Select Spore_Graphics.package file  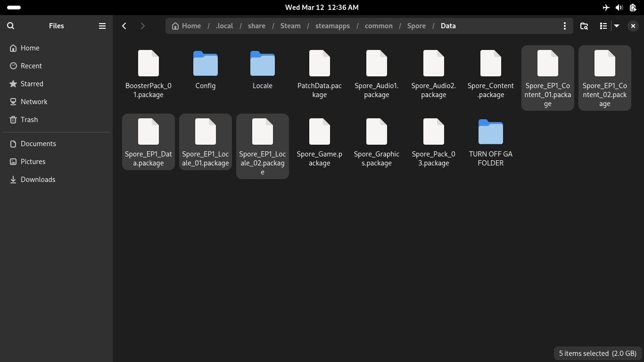pos(377,142)
